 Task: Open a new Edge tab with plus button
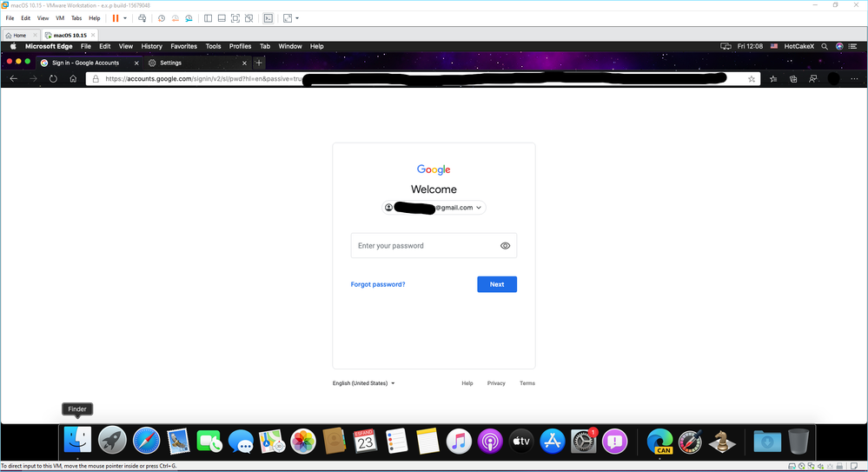coord(259,63)
